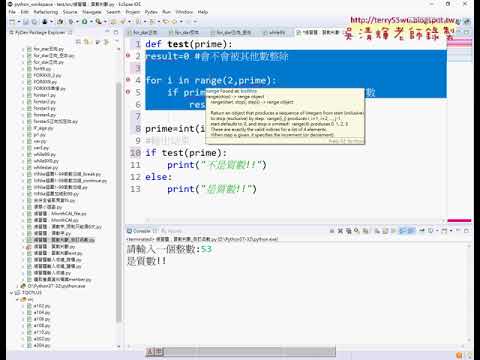Screen dimensions: 480x360
Task: Click the error marker on line 5
Action: tap(128, 91)
